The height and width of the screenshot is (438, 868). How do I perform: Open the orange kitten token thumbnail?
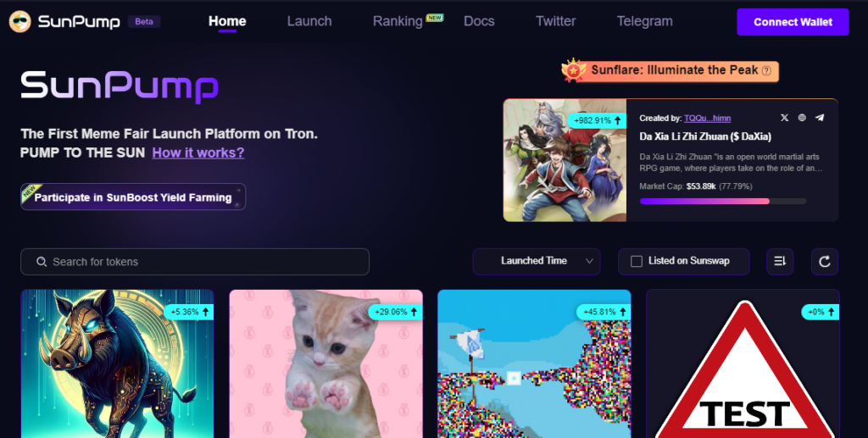coord(326,363)
